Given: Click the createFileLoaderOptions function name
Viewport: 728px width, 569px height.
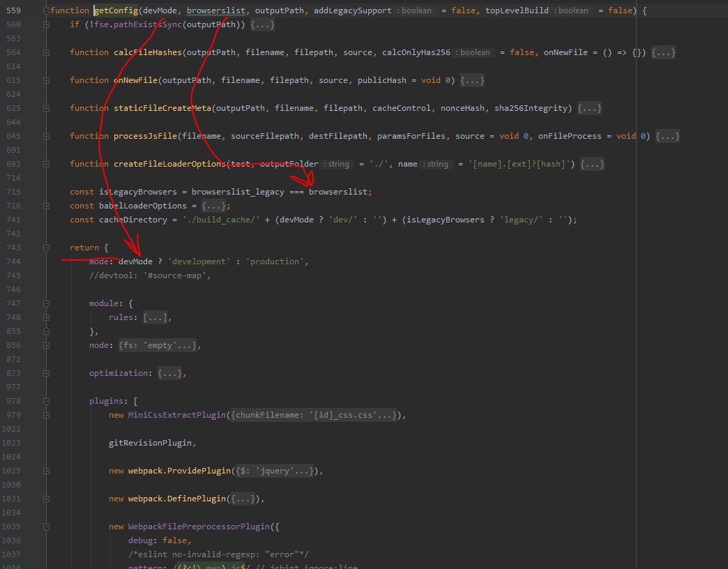Looking at the screenshot, I should point(169,164).
